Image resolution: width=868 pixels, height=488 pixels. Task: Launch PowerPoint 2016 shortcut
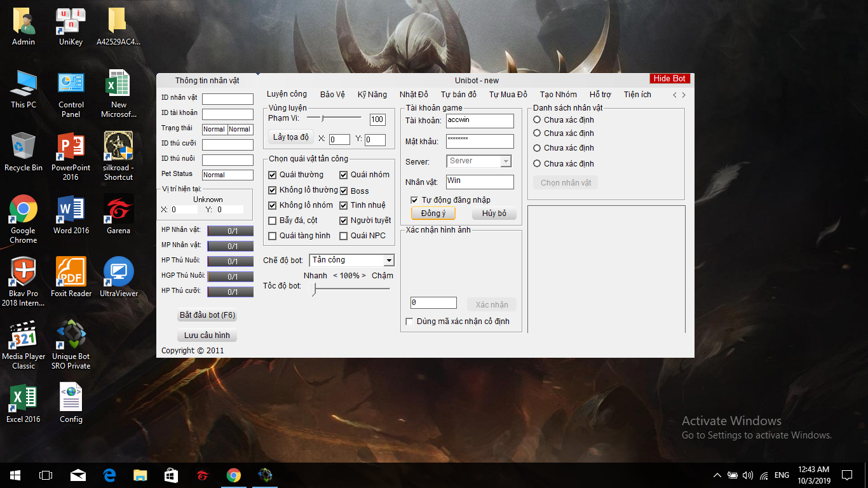pos(71,157)
